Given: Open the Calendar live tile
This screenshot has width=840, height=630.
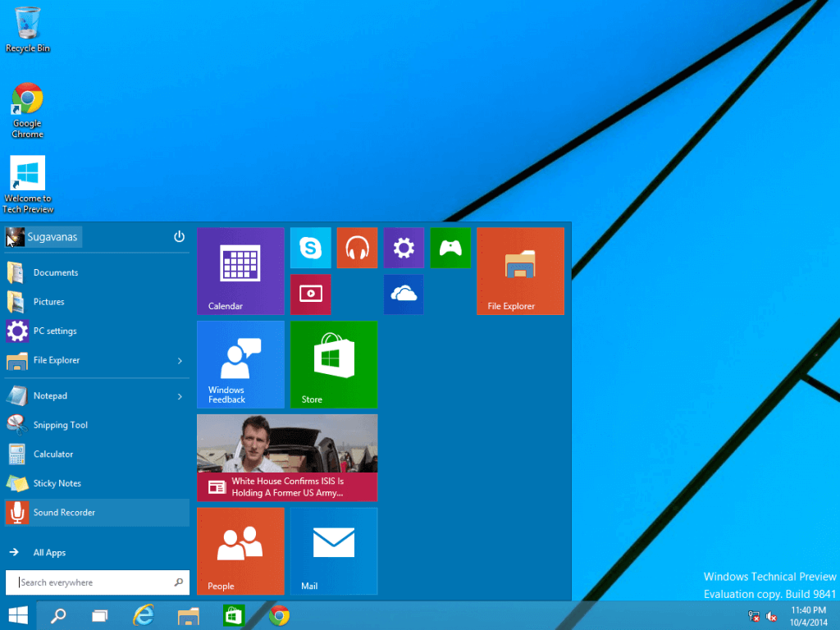Looking at the screenshot, I should click(240, 271).
